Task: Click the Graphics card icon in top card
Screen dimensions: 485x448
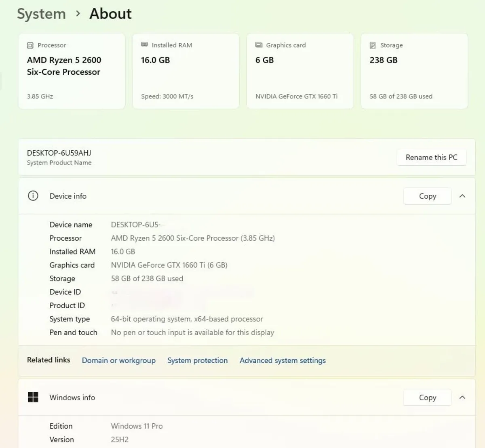Action: click(x=259, y=45)
